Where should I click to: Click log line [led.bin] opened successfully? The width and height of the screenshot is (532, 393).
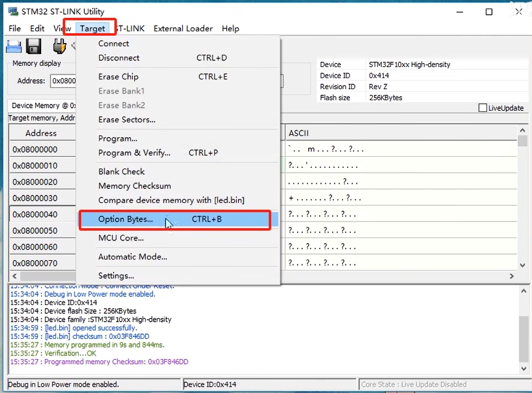click(74, 328)
